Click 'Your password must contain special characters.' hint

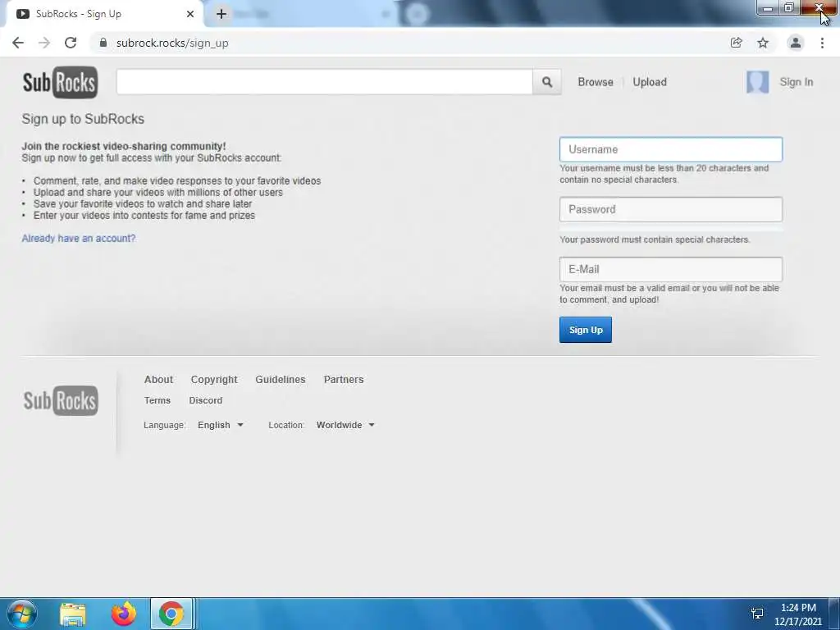pyautogui.click(x=655, y=240)
